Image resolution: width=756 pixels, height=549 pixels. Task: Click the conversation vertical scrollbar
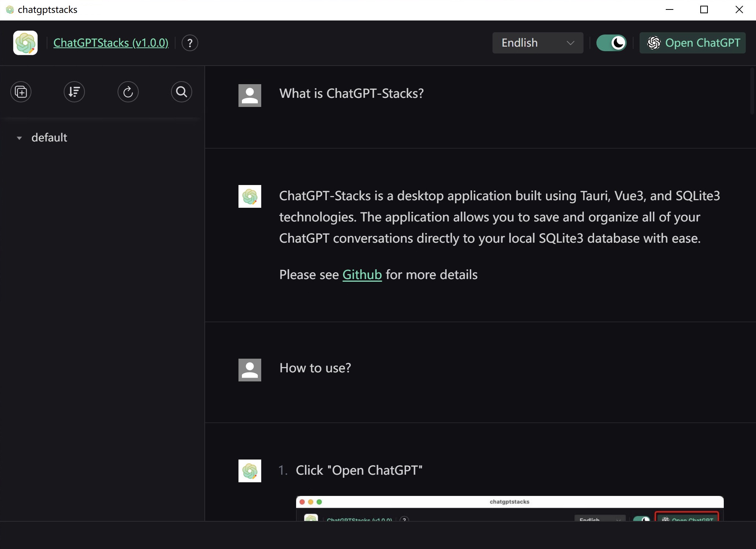[752, 91]
